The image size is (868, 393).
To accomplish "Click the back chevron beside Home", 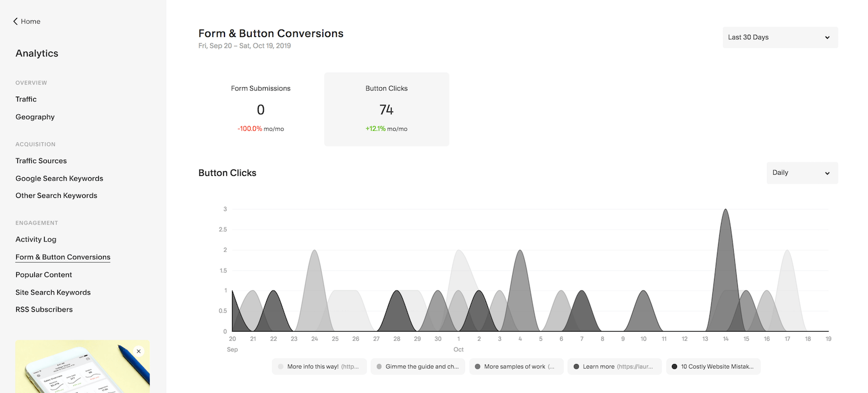I will (x=16, y=21).
